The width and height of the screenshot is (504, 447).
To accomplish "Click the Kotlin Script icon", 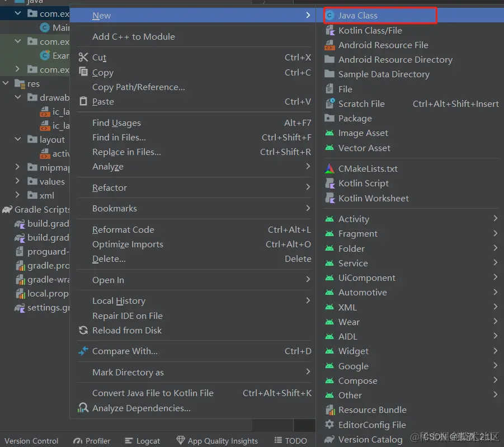I will click(x=330, y=183).
